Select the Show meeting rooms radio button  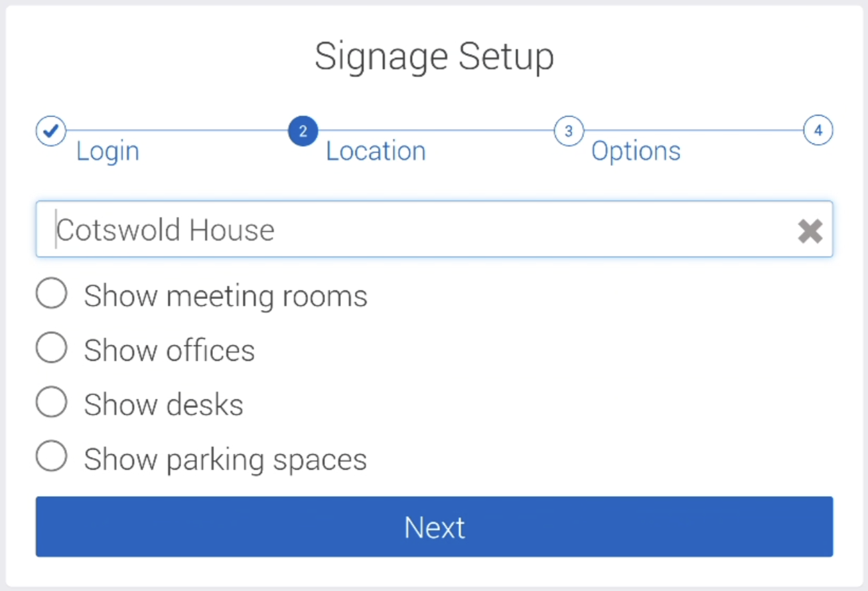52,294
